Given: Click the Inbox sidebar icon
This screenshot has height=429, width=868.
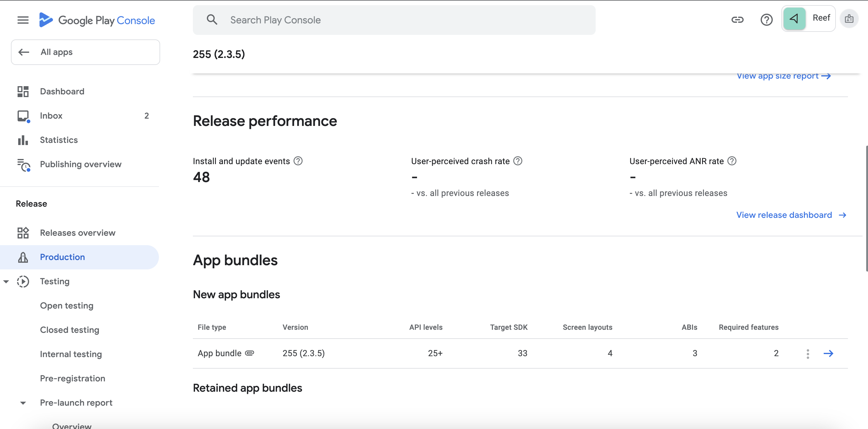Looking at the screenshot, I should (23, 116).
